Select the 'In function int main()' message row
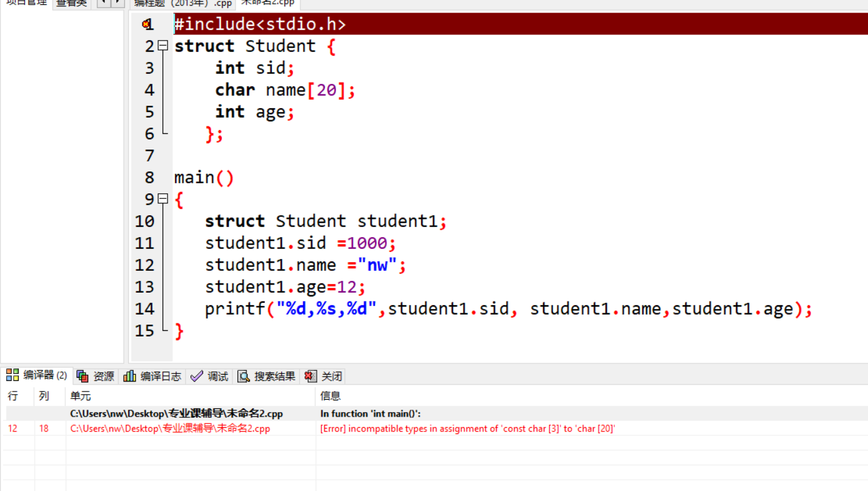Viewport: 868px width, 491px height. (x=371, y=413)
